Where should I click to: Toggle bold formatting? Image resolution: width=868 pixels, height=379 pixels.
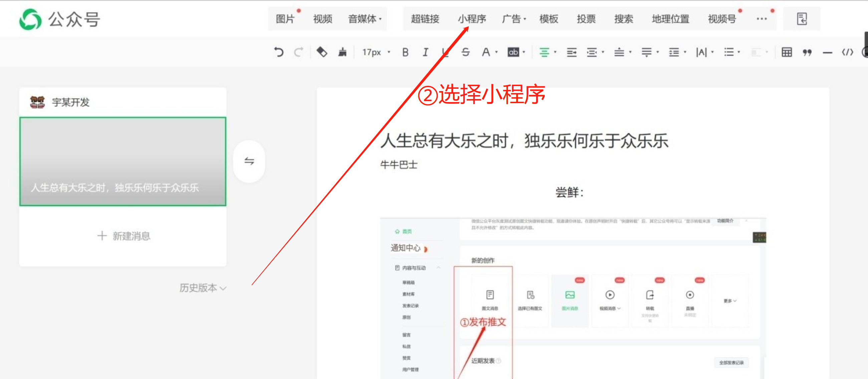(405, 52)
